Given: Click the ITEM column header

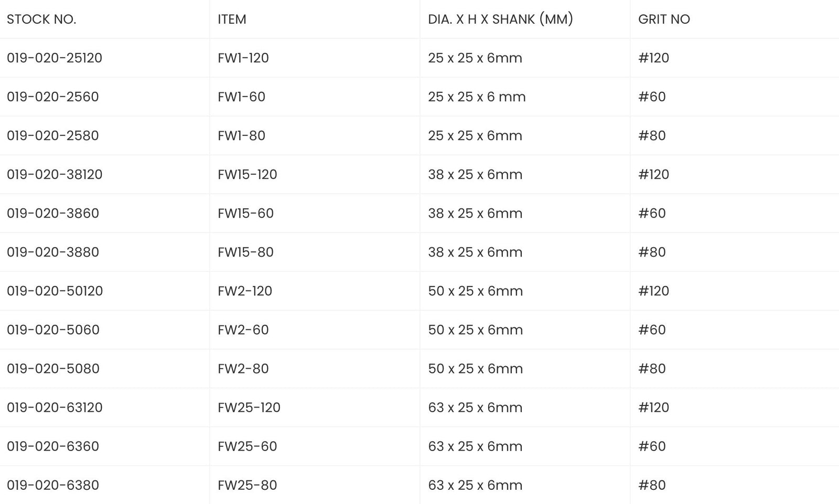Looking at the screenshot, I should (x=232, y=19).
